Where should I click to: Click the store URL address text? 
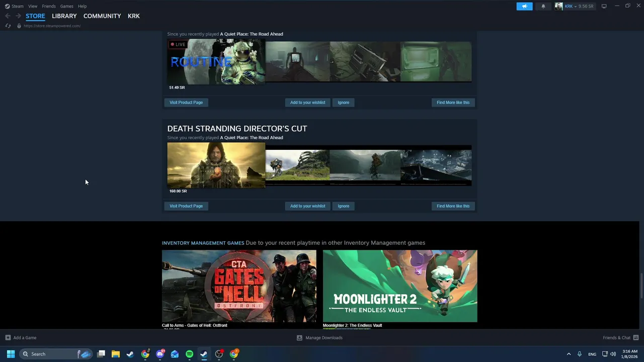(x=52, y=26)
